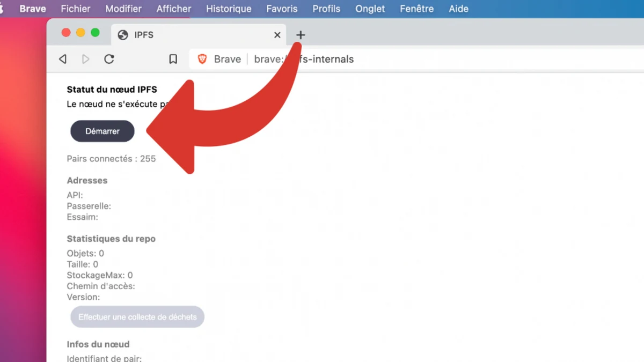Click the red close window button
The height and width of the screenshot is (362, 644).
pos(66,33)
